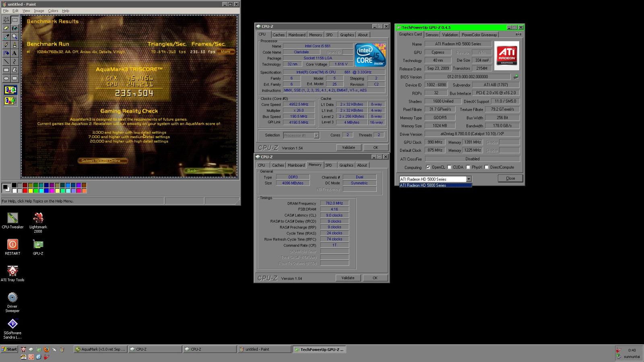644x362 pixels.
Task: Open the graphics card selector dropdown arrow
Action: pyautogui.click(x=469, y=179)
